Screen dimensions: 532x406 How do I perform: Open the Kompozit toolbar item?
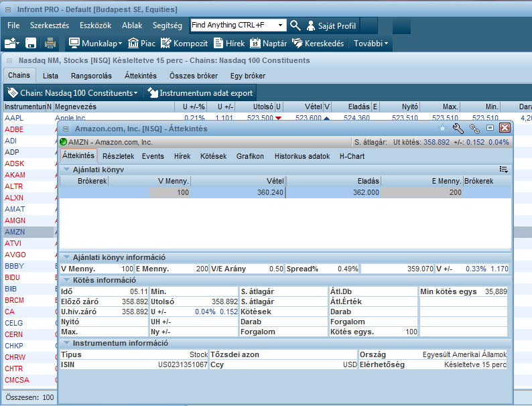click(184, 44)
